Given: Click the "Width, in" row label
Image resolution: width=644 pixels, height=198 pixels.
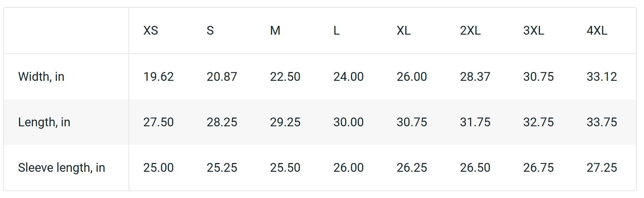Looking at the screenshot, I should click(x=41, y=77).
